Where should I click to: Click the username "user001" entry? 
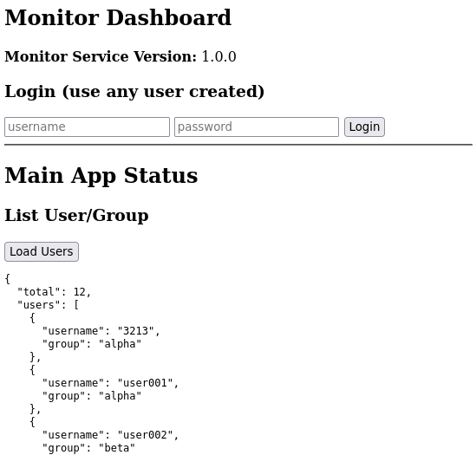click(x=110, y=383)
